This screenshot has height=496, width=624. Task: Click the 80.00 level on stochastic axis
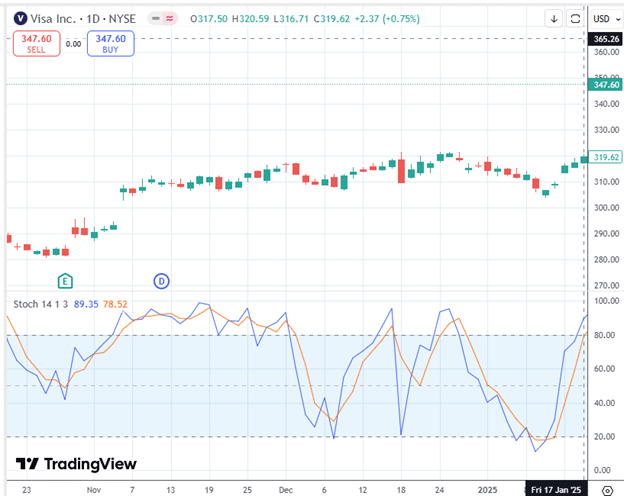(x=606, y=335)
